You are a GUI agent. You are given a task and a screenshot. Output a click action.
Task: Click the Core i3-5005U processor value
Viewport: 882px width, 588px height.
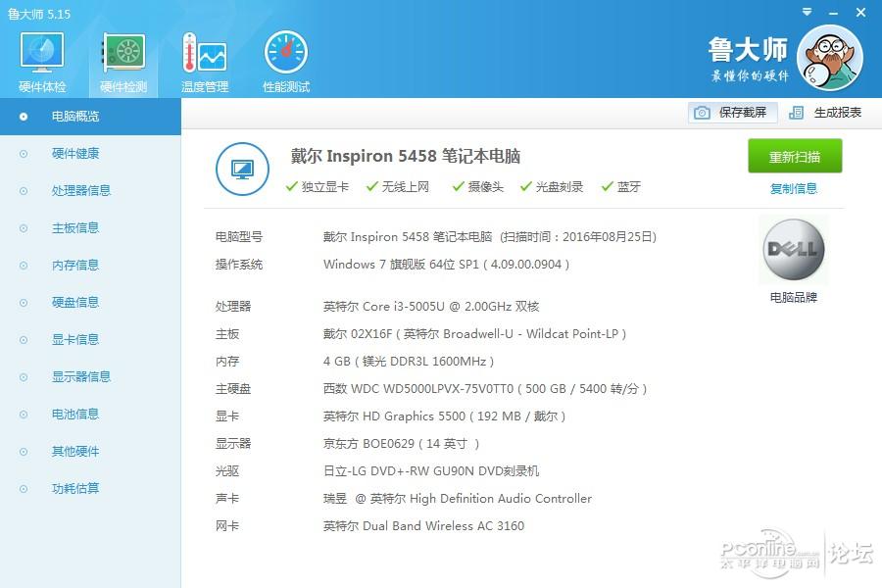(x=431, y=306)
